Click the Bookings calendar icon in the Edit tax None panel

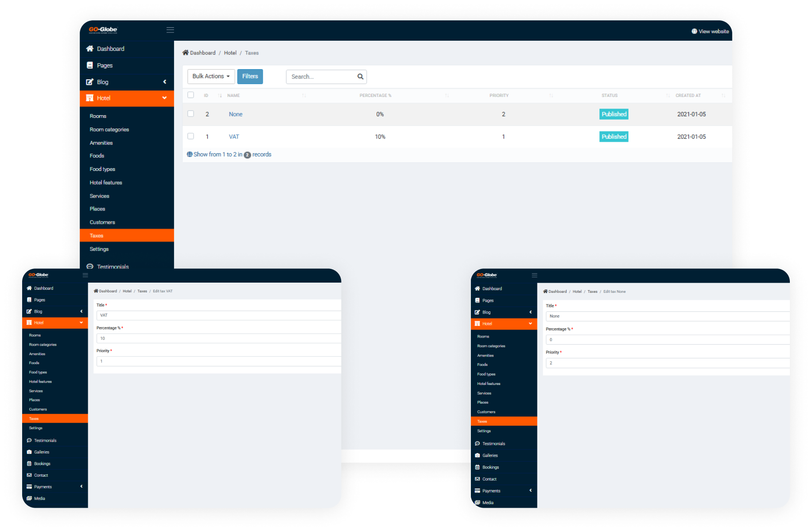[478, 467]
